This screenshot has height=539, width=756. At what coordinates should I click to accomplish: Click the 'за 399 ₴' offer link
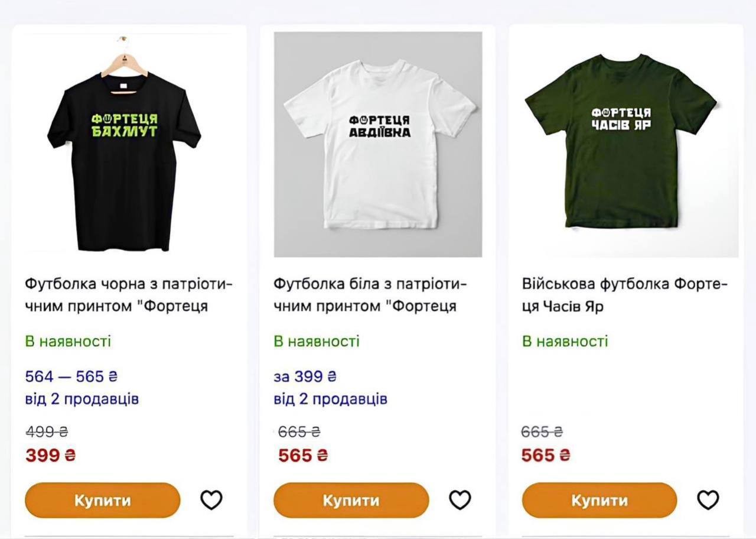[305, 376]
